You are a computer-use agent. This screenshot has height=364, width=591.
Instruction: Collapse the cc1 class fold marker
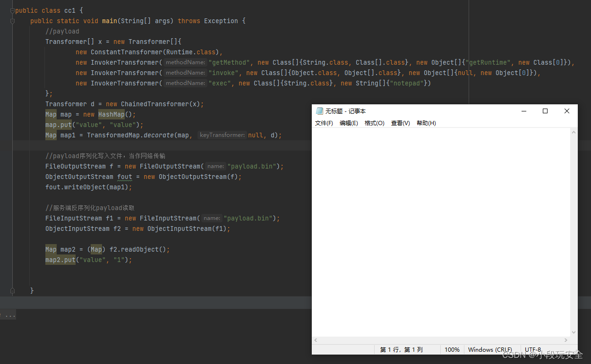(x=12, y=10)
